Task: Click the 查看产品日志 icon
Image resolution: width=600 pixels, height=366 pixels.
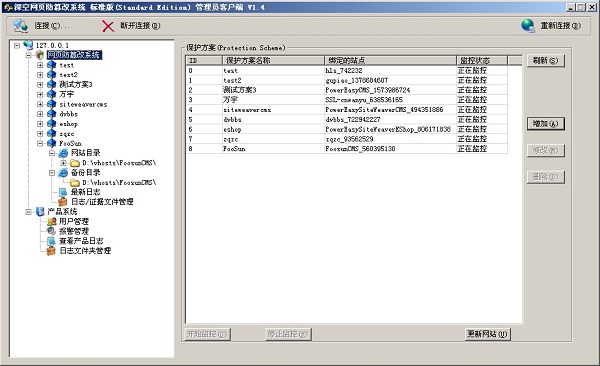Action: [51, 241]
